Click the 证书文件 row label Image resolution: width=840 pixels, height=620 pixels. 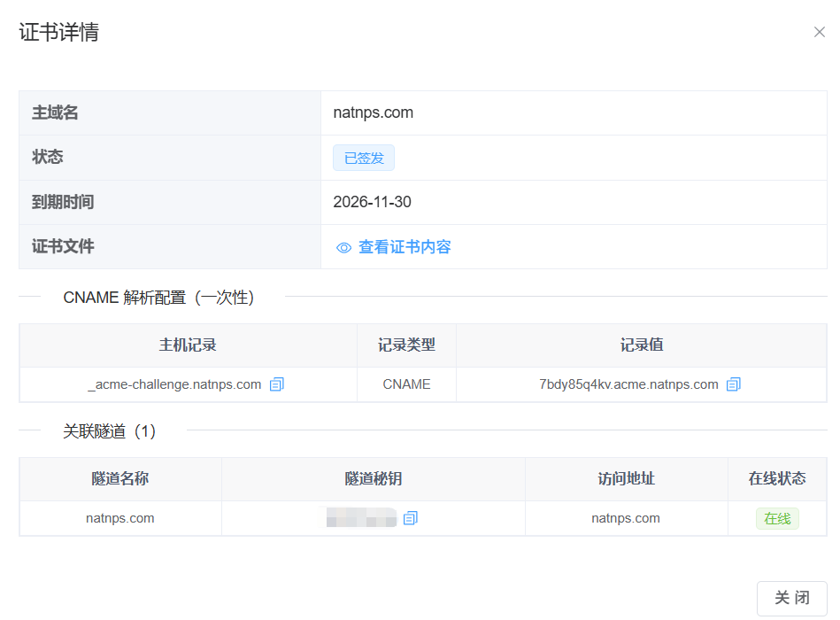coord(63,246)
